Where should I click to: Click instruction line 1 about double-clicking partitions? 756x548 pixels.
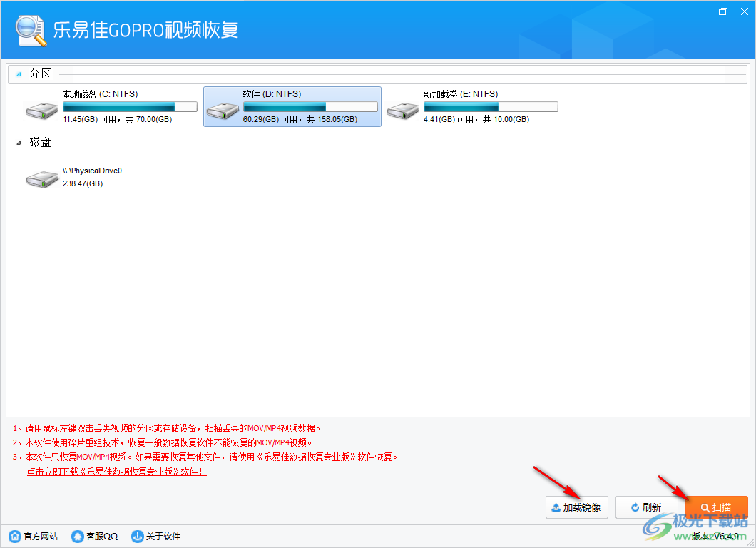pos(166,428)
